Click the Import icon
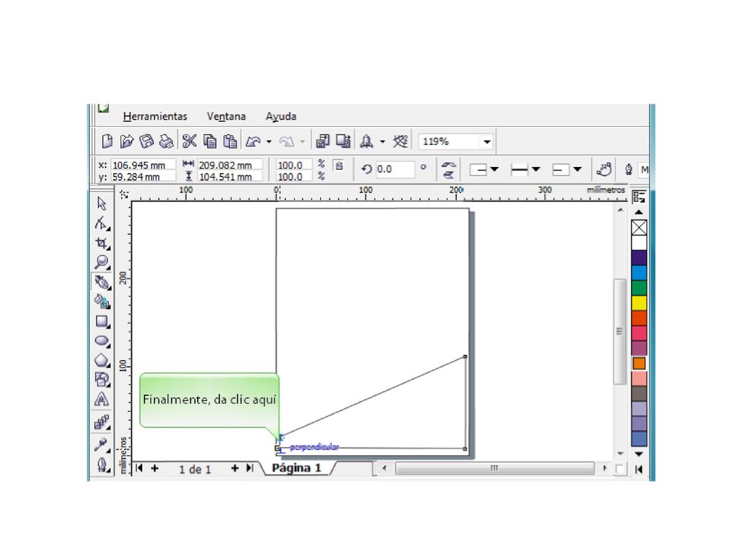747x560 pixels. [322, 141]
